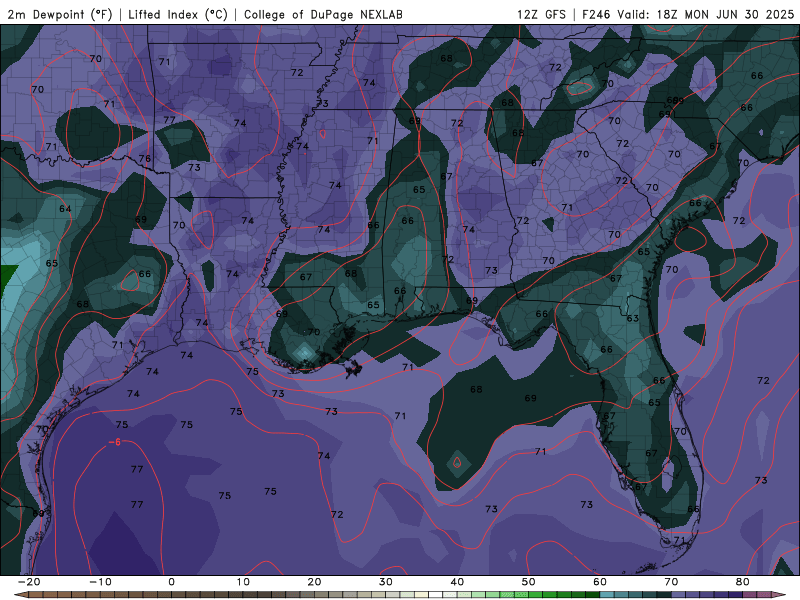Click the red "-6" lifted index contour label

115,442
